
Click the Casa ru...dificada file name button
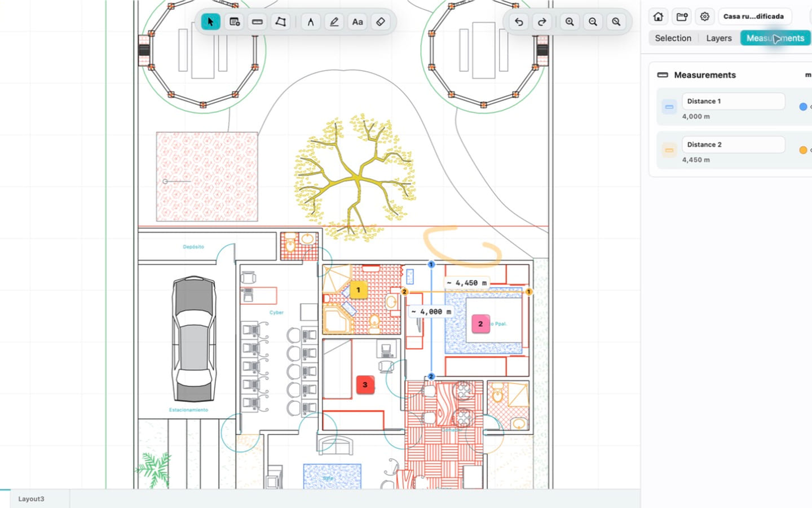pos(754,16)
